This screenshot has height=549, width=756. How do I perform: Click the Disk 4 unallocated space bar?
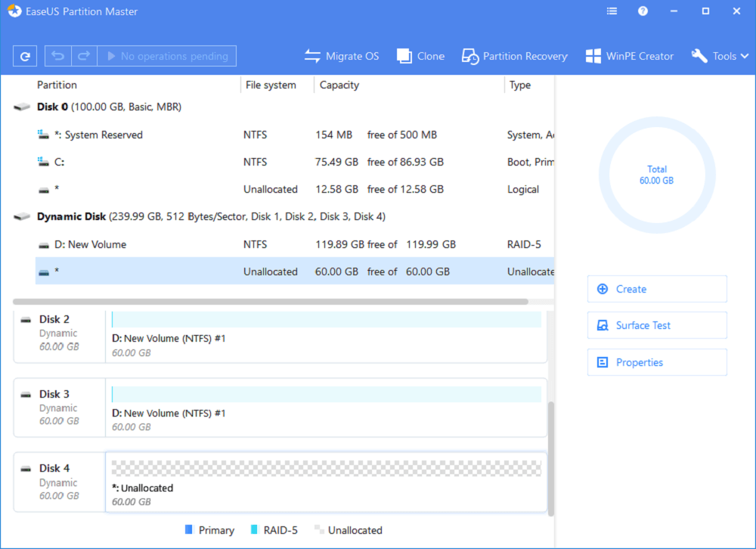pos(327,468)
